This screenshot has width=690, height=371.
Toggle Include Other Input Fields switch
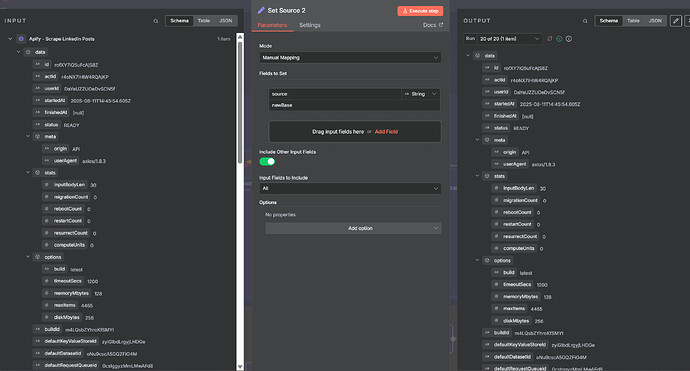tap(267, 162)
